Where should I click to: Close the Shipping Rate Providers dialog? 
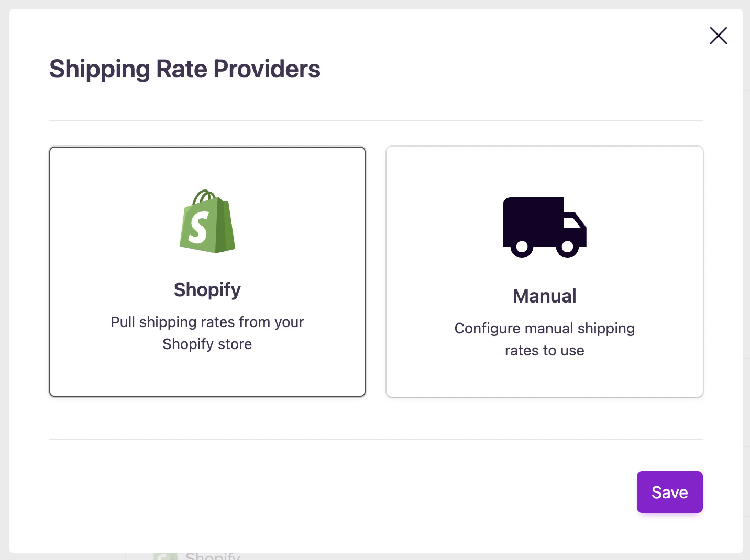point(718,36)
